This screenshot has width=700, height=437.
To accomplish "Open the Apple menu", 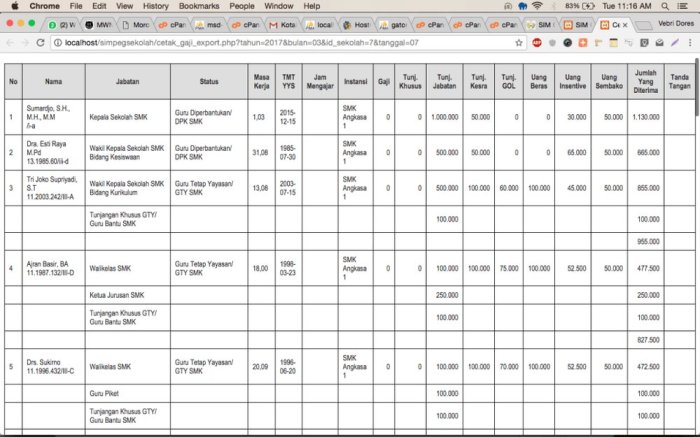I will pyautogui.click(x=15, y=6).
